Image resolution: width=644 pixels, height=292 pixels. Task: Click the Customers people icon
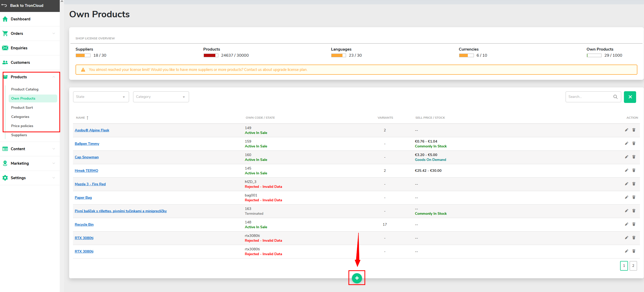pos(5,62)
